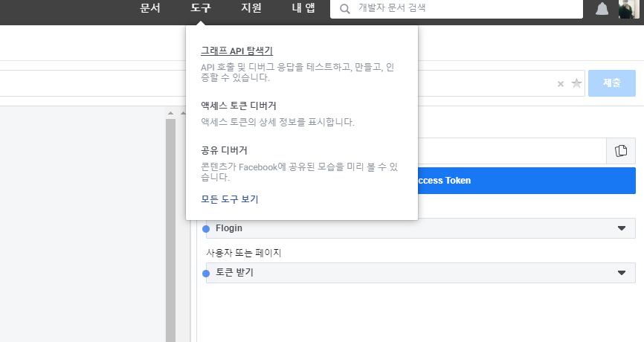Clear the query with X icon
The width and height of the screenshot is (644, 342).
tap(560, 84)
